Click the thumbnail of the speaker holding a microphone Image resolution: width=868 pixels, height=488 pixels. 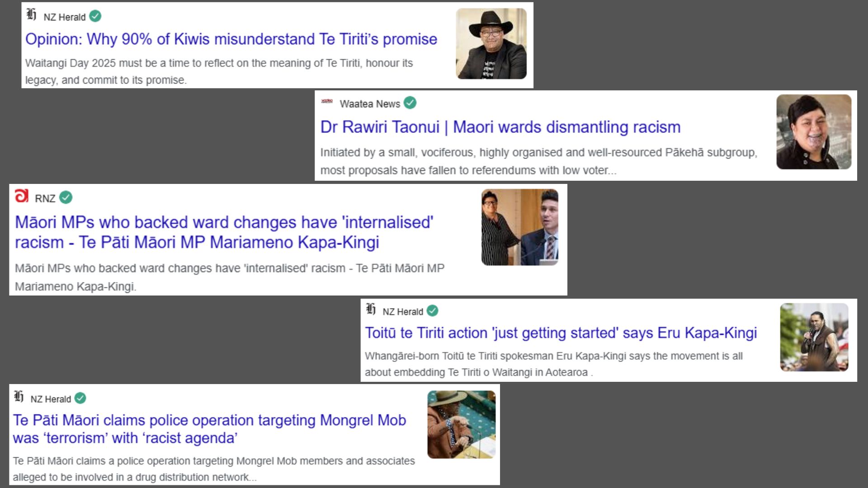pos(814,337)
